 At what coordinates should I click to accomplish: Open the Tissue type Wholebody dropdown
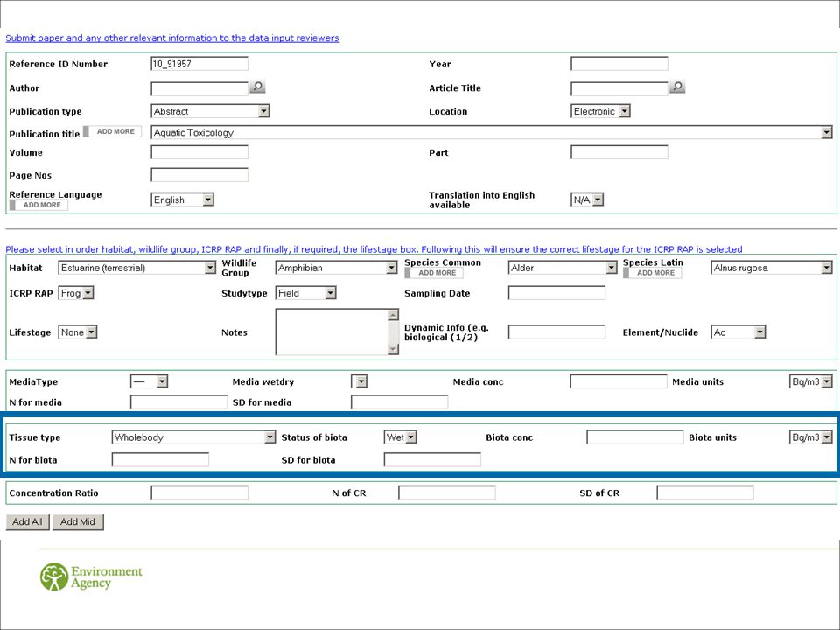194,437
